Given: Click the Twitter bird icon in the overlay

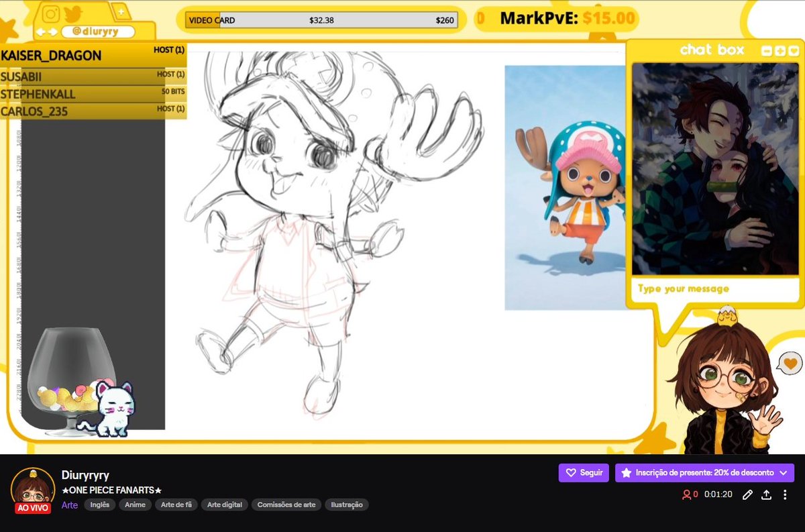Looking at the screenshot, I should click(72, 13).
